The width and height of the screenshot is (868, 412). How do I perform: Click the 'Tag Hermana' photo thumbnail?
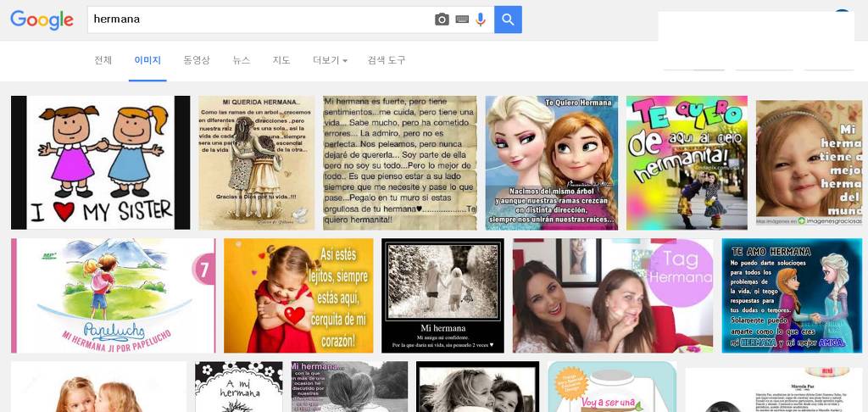coord(613,295)
